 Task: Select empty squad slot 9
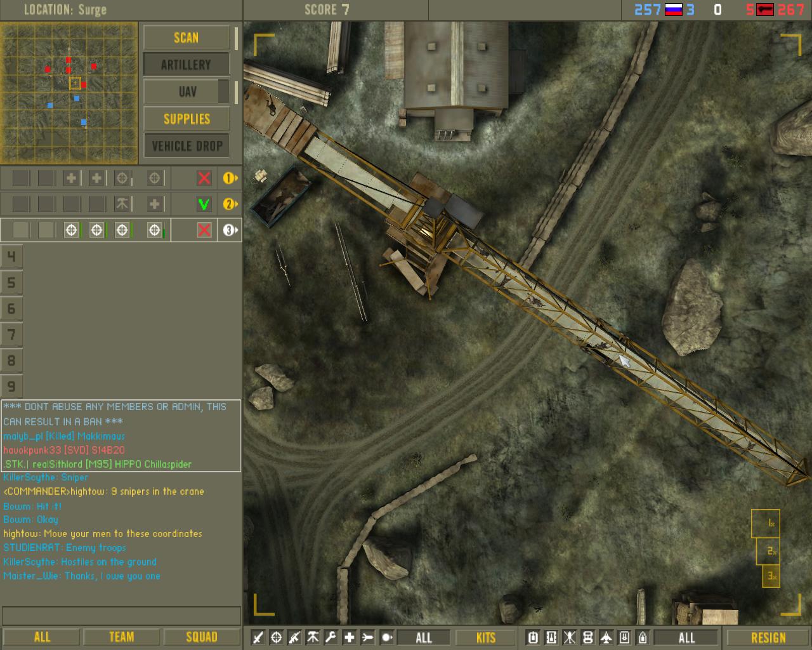click(x=11, y=386)
